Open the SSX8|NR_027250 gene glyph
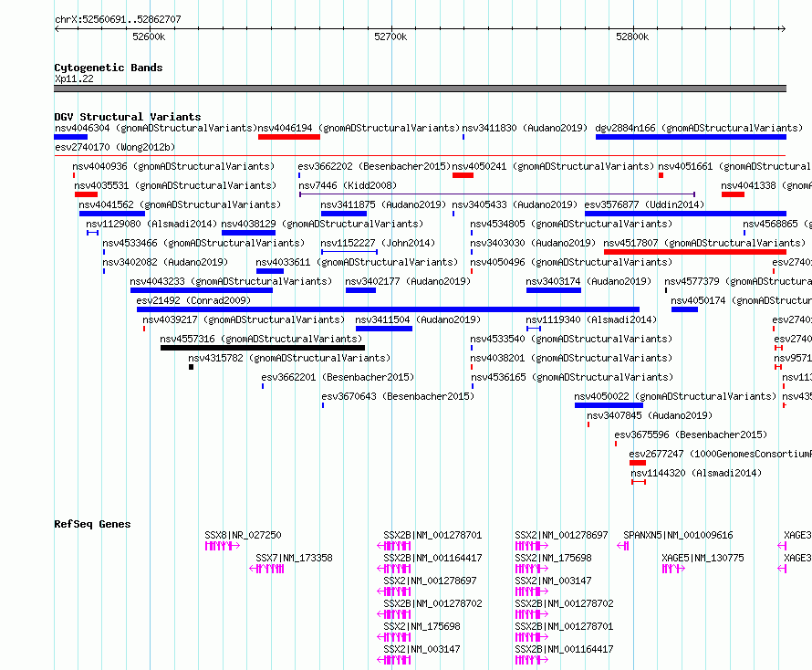The width and height of the screenshot is (812, 670). (223, 546)
